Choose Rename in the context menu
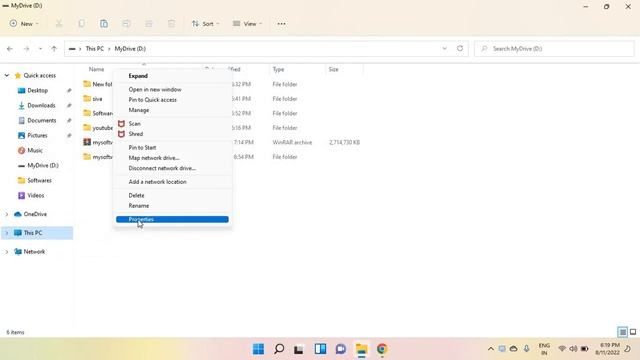Screen dimensions: 640x360 (172, 206)
